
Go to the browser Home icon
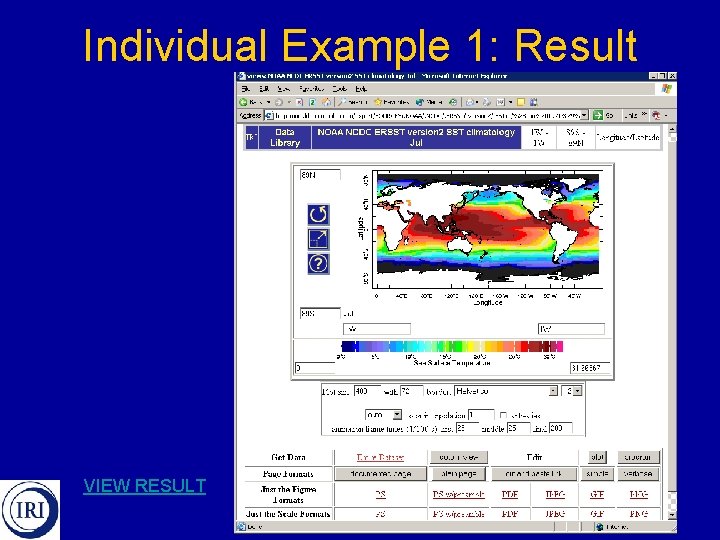click(x=326, y=102)
